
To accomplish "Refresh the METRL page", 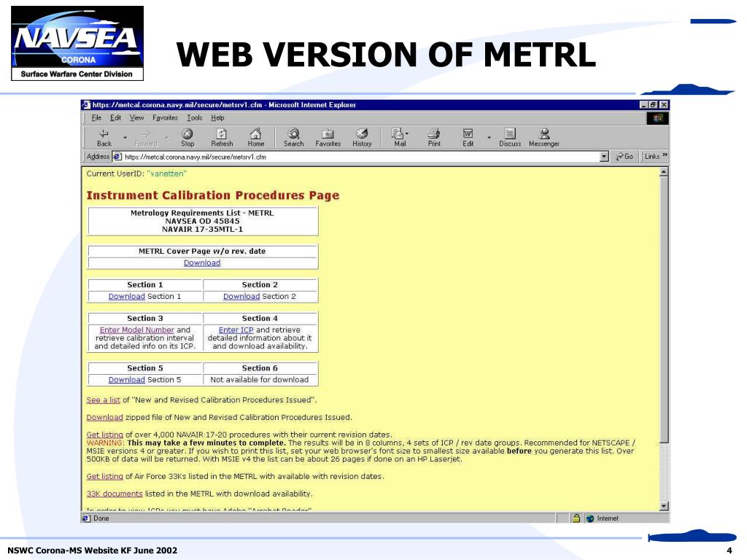I will 222,138.
